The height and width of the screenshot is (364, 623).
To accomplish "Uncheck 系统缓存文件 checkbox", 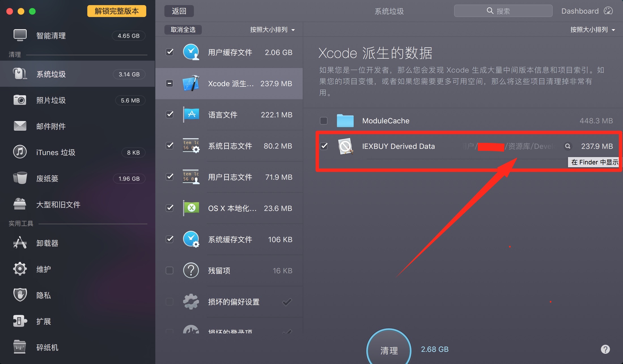I will click(x=169, y=239).
